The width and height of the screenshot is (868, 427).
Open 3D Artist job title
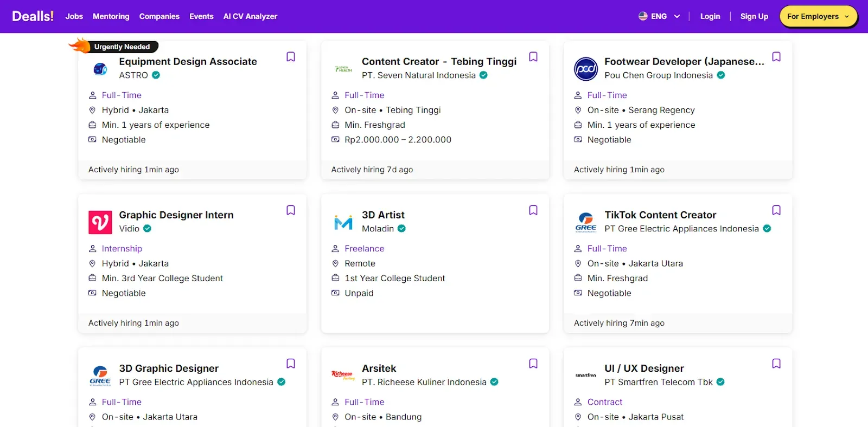383,215
